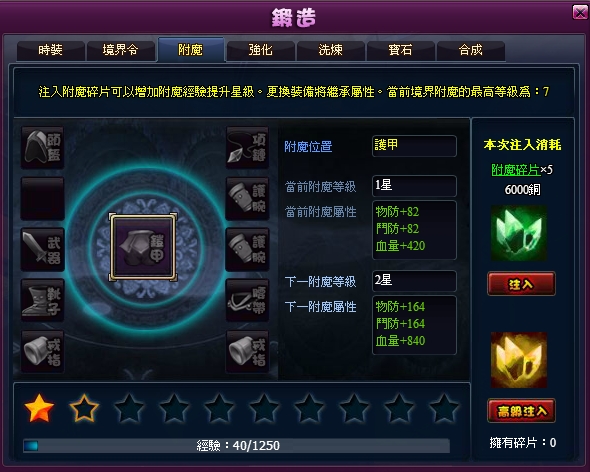Viewport: 590px width, 472px height.
Task: Click the 高級注入 button
Action: tap(521, 411)
